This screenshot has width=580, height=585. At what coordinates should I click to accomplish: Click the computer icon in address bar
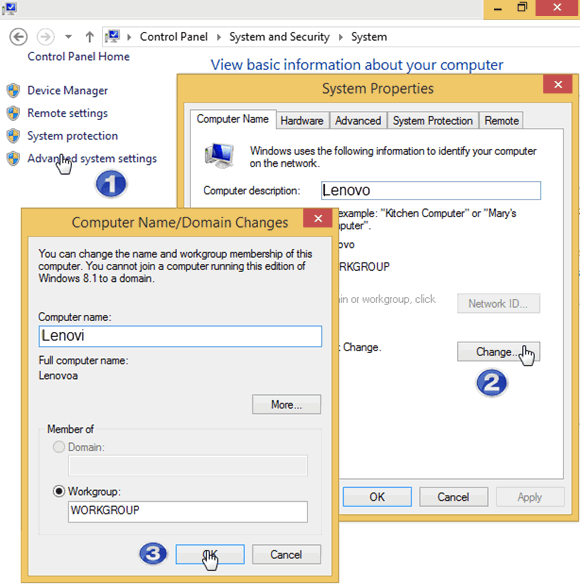pyautogui.click(x=112, y=37)
